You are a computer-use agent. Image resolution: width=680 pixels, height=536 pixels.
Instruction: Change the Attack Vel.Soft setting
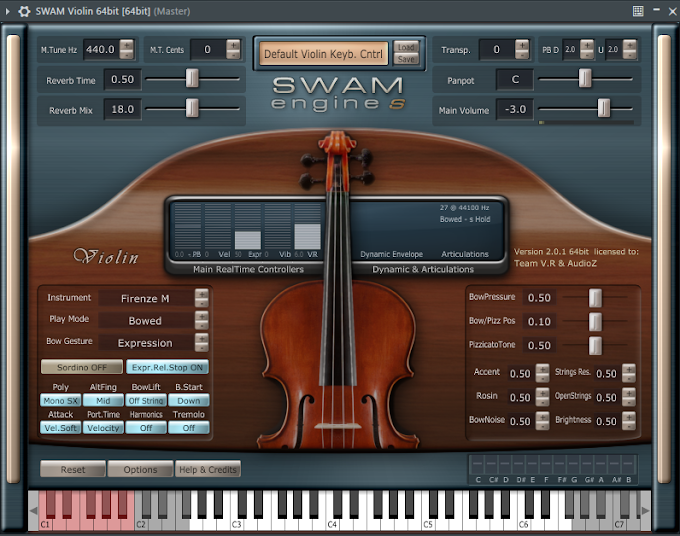coord(61,428)
